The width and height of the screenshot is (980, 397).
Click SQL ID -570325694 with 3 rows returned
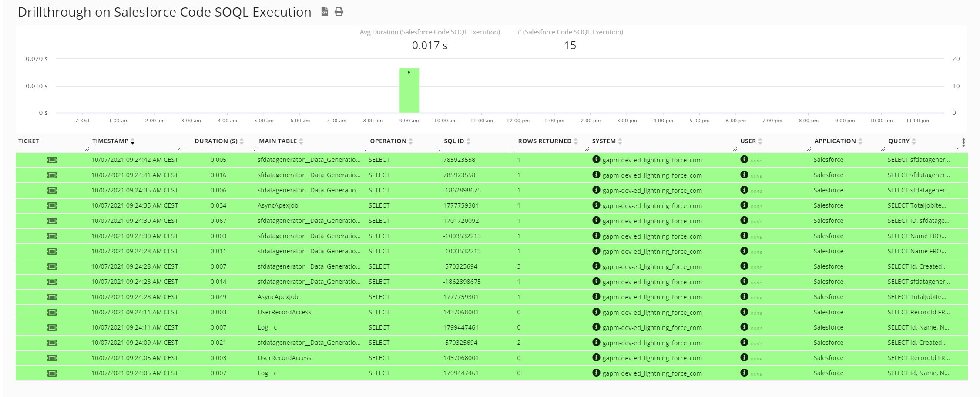(x=460, y=266)
